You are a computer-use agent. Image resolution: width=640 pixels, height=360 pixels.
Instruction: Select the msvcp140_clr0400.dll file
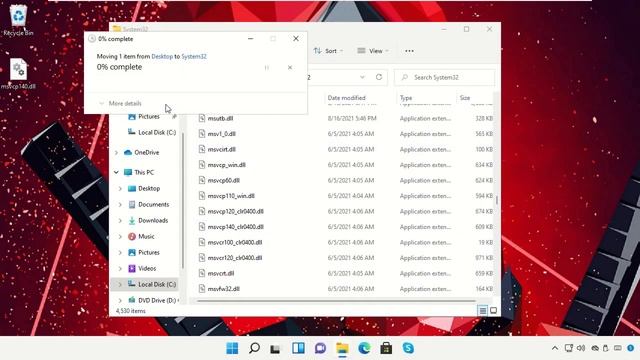(x=236, y=227)
